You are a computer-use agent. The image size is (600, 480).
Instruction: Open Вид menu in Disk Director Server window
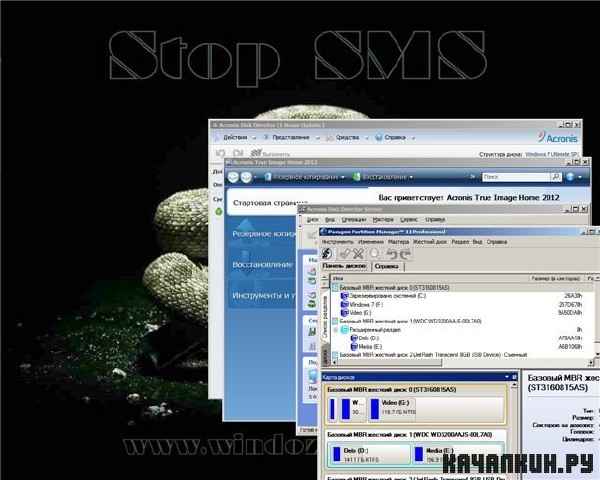point(330,220)
